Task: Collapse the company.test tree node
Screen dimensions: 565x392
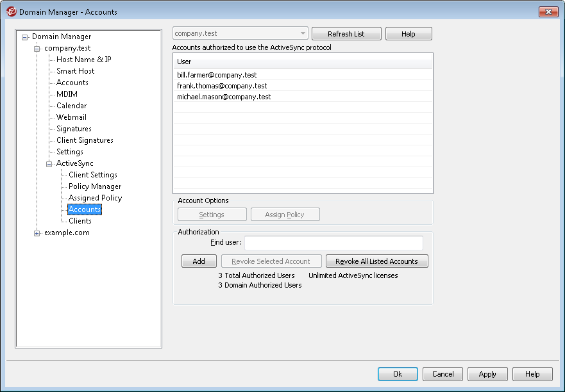Action: coord(37,49)
